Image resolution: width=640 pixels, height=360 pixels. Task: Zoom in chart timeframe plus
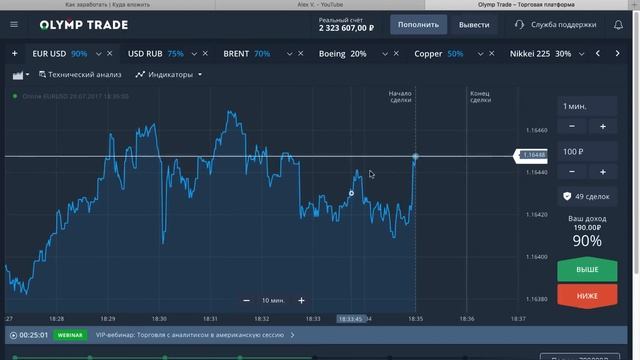(301, 300)
